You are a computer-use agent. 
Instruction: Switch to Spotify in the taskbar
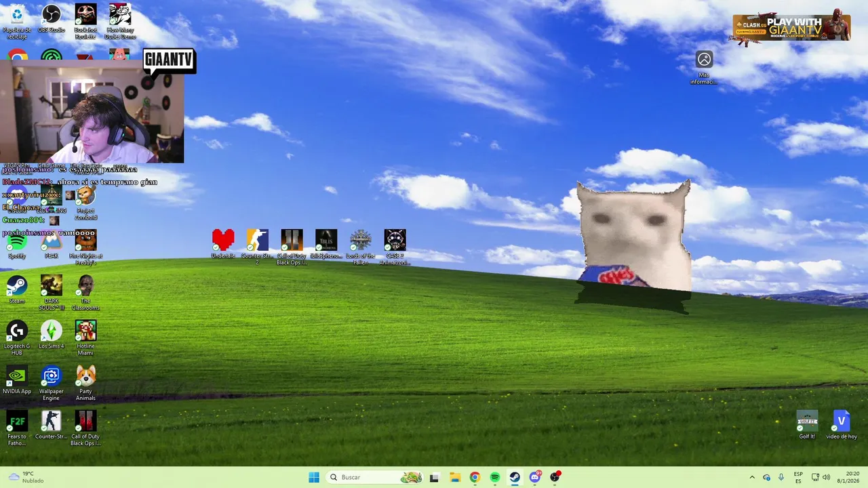[495, 477]
